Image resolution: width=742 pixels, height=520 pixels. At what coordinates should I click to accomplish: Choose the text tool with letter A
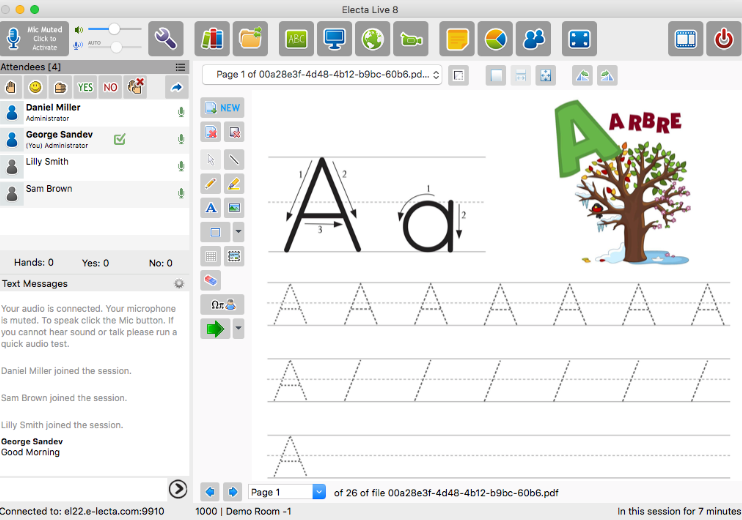pyautogui.click(x=210, y=208)
